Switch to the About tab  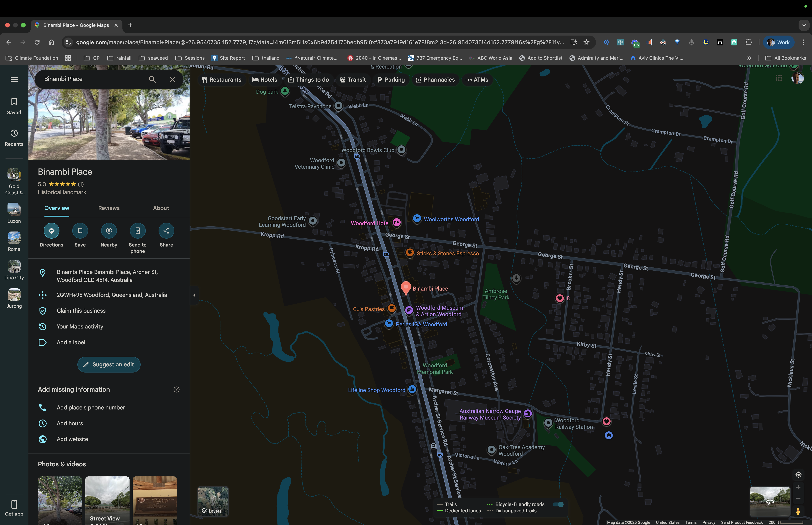coord(161,208)
